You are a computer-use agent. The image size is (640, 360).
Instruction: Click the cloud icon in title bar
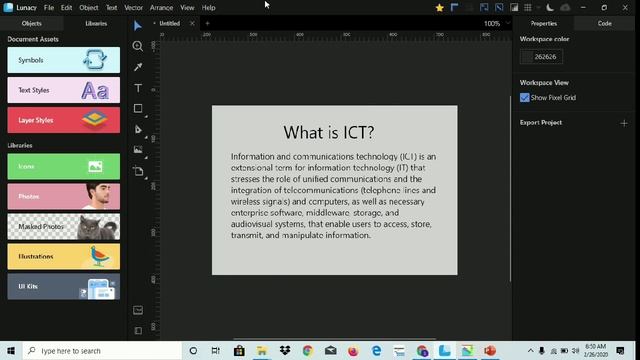point(565,7)
